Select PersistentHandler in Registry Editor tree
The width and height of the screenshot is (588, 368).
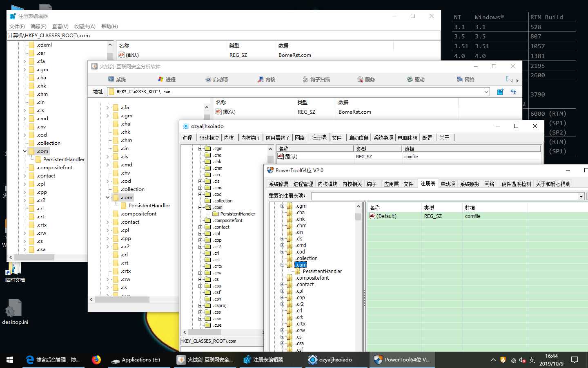tap(64, 159)
